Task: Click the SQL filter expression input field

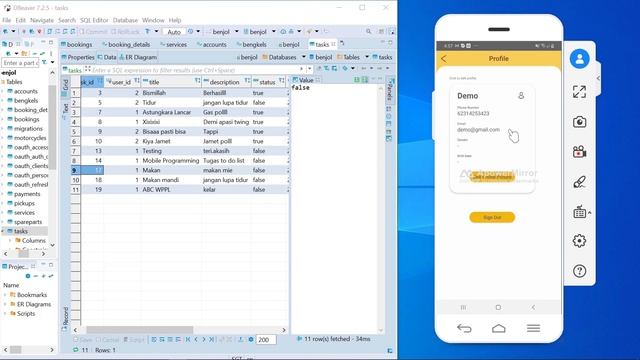Action: [196, 70]
